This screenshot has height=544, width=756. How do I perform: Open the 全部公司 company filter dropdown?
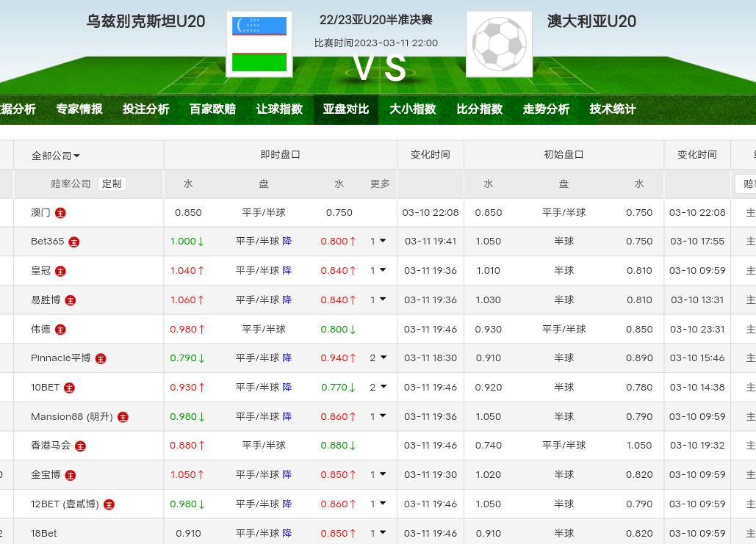point(56,156)
